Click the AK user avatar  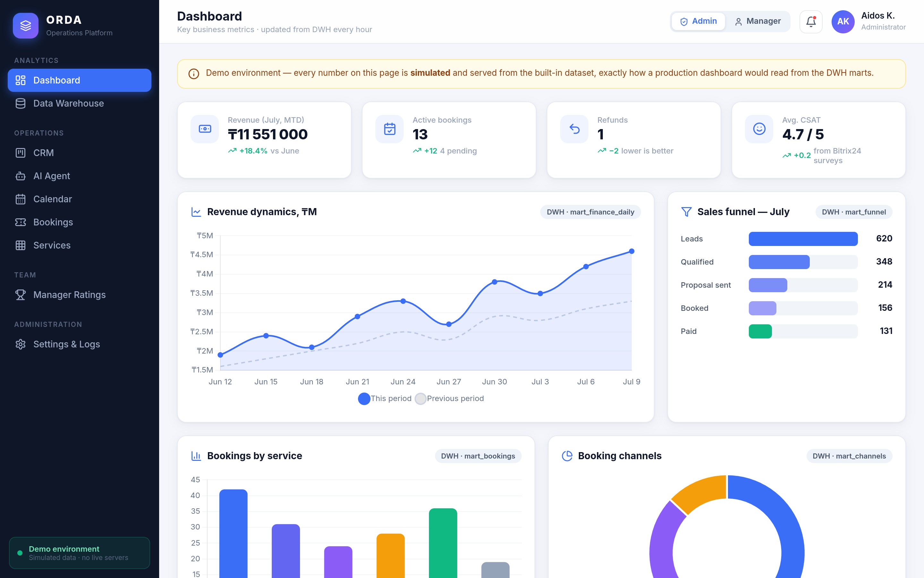tap(843, 22)
